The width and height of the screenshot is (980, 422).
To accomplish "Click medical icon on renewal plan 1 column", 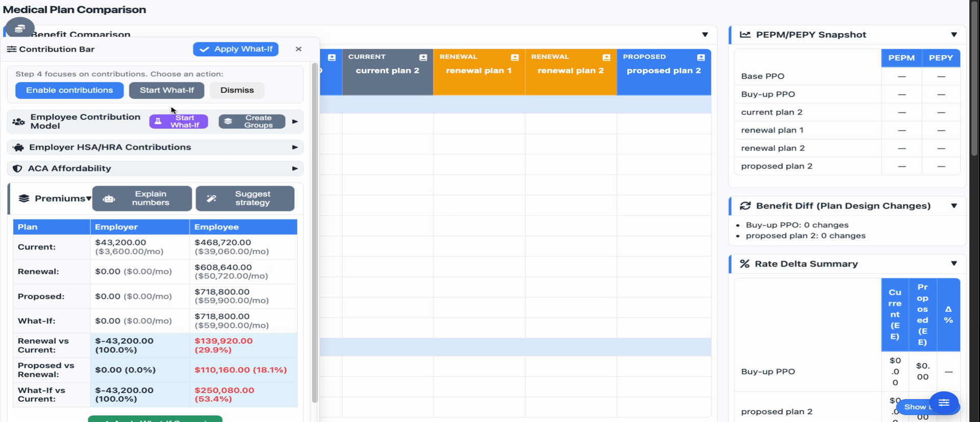I will (x=514, y=57).
